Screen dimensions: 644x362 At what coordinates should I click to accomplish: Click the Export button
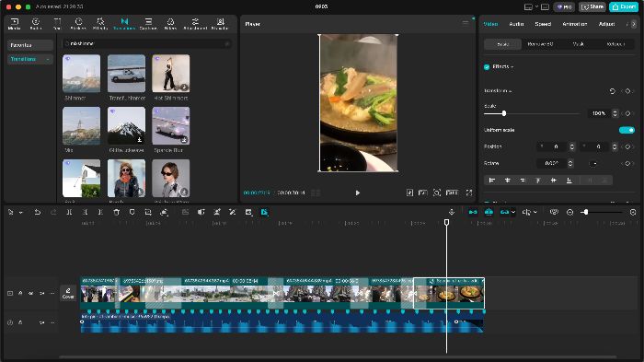tap(624, 6)
